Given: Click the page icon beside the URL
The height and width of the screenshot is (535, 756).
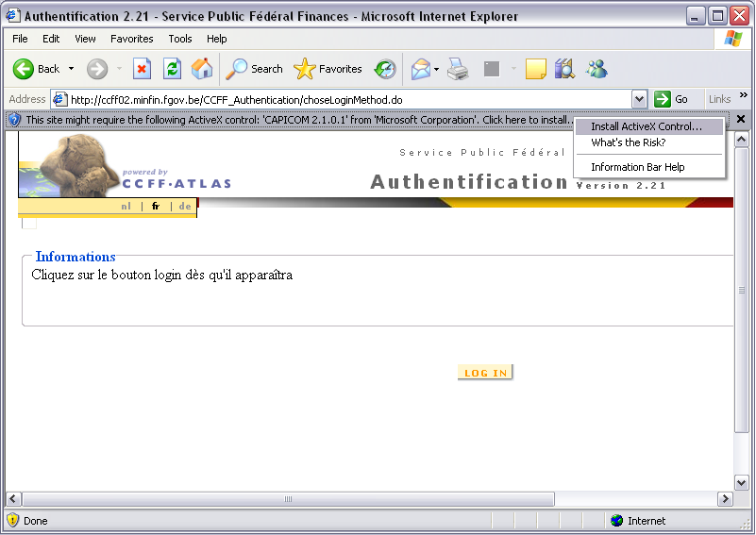Looking at the screenshot, I should click(59, 99).
